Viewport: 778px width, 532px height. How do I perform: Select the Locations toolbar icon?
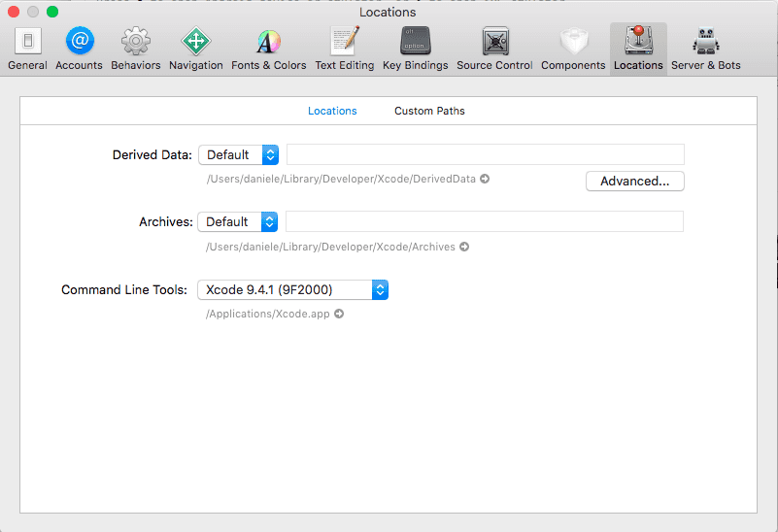[x=638, y=49]
